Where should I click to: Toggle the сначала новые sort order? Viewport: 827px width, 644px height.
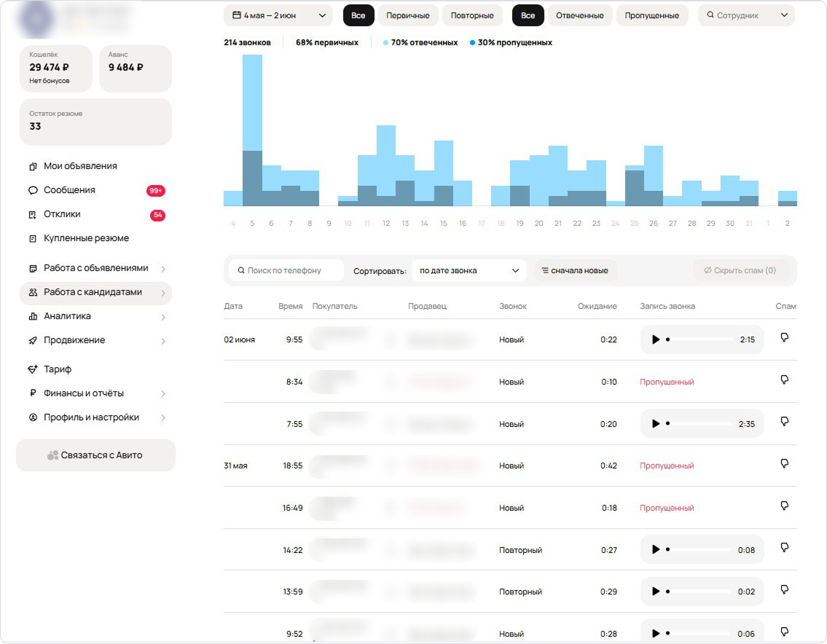[x=574, y=270]
